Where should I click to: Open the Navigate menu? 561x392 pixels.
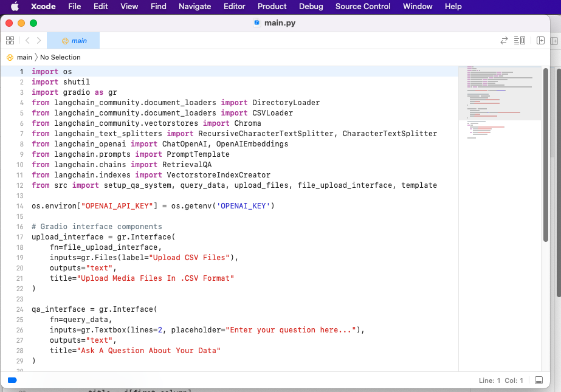pos(194,7)
